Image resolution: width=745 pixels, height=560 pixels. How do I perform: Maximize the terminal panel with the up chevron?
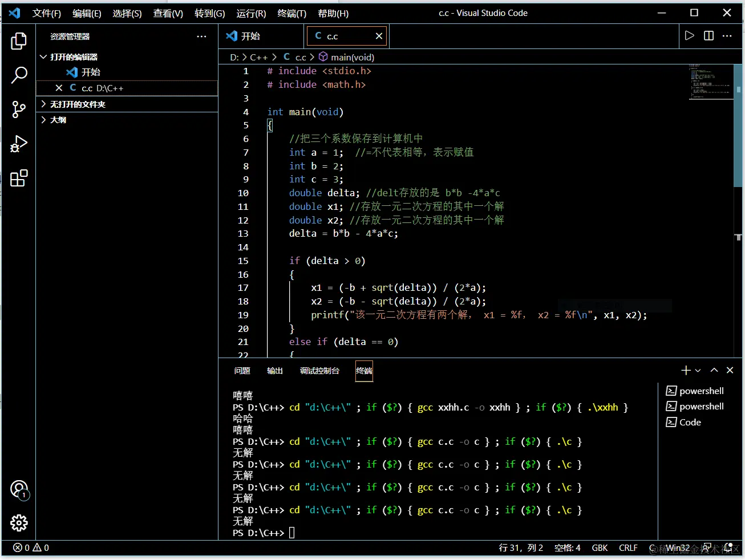pyautogui.click(x=714, y=370)
